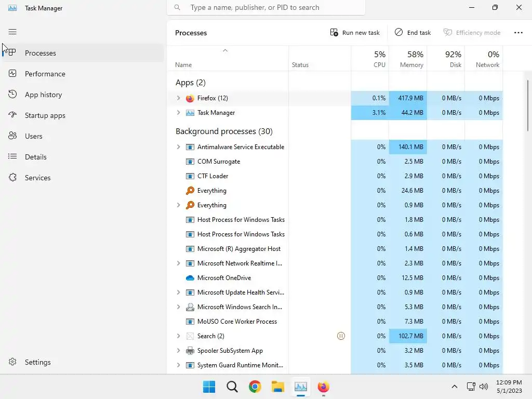Open Google Chrome from taskbar

coord(255,387)
